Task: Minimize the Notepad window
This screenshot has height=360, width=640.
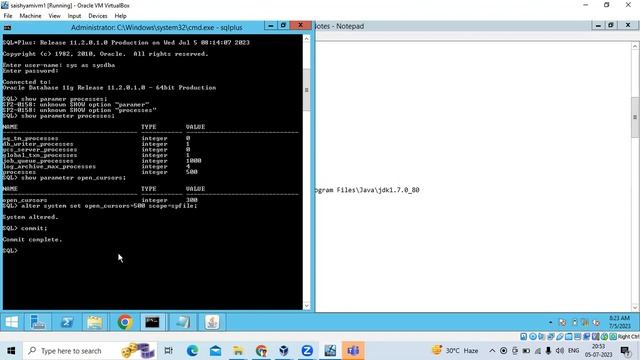Action: tap(598, 26)
